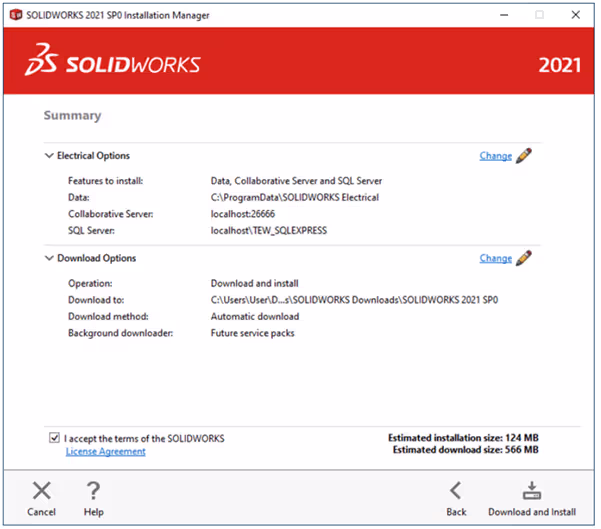Close the Installation Manager window
The height and width of the screenshot is (529, 601).
576,15
